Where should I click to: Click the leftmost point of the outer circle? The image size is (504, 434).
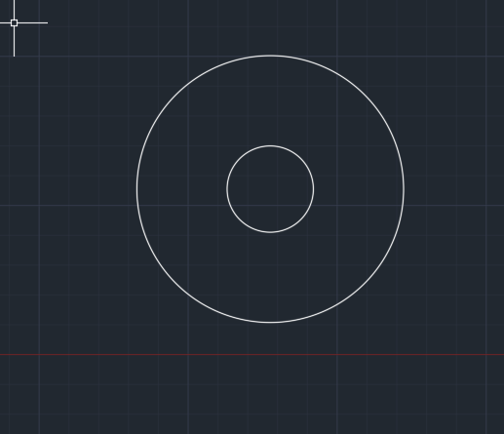click(x=136, y=189)
